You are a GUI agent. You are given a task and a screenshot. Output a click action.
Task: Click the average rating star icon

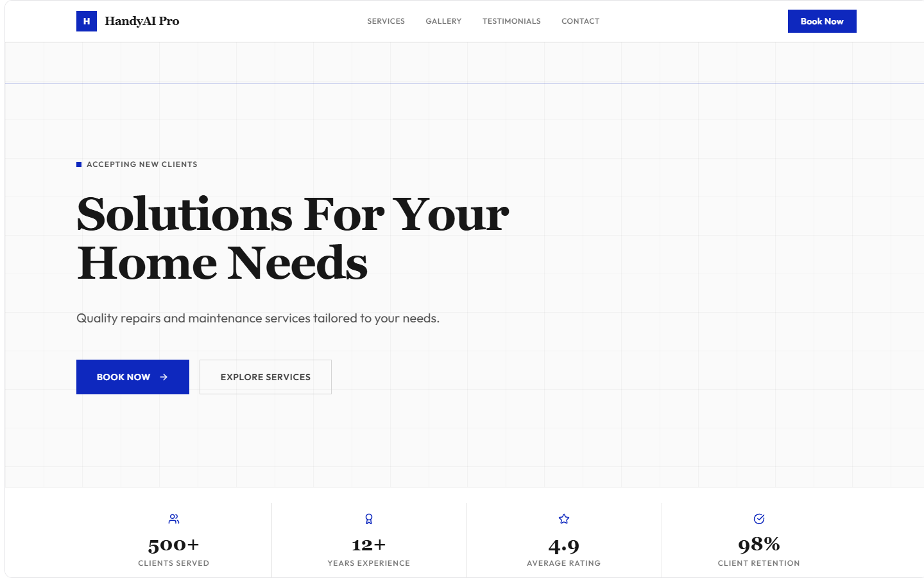click(564, 519)
